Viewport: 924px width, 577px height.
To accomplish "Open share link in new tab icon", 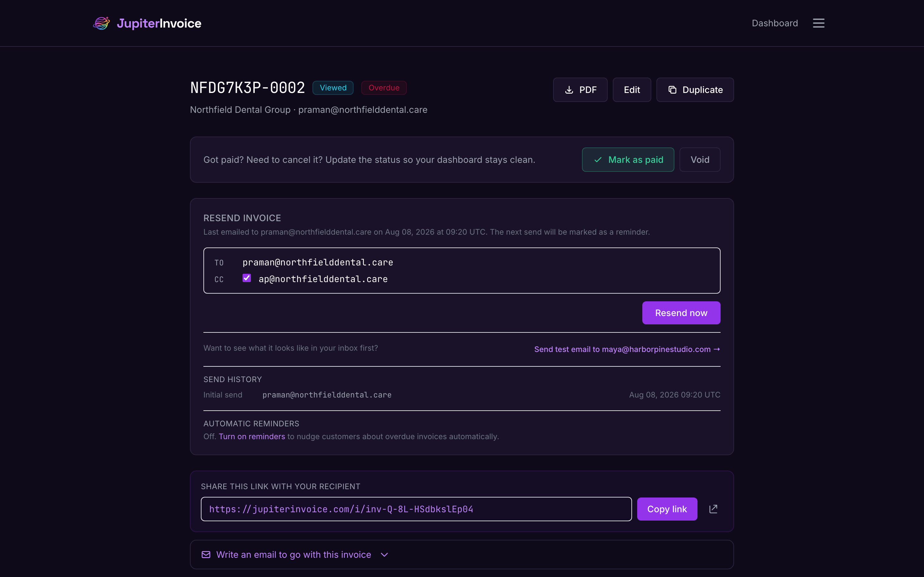I will point(713,509).
